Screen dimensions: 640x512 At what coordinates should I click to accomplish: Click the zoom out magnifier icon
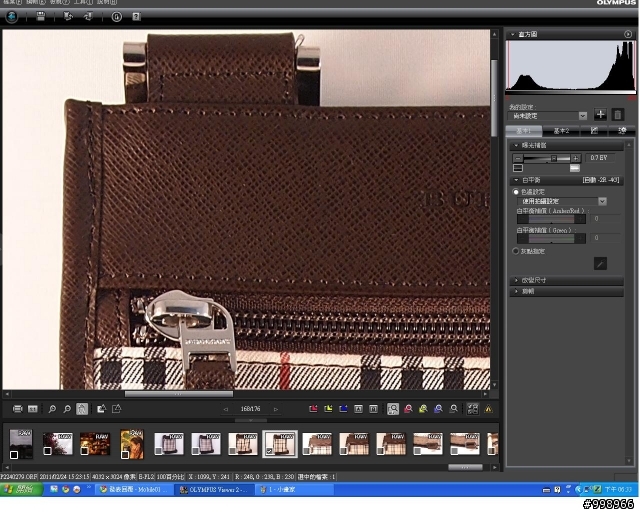67,409
